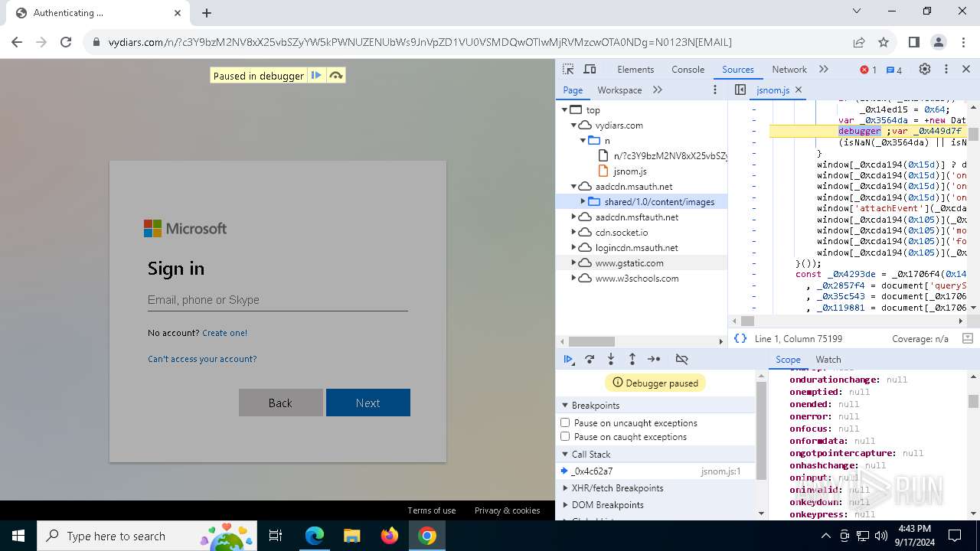Bookmark this page star icon

click(x=884, y=42)
